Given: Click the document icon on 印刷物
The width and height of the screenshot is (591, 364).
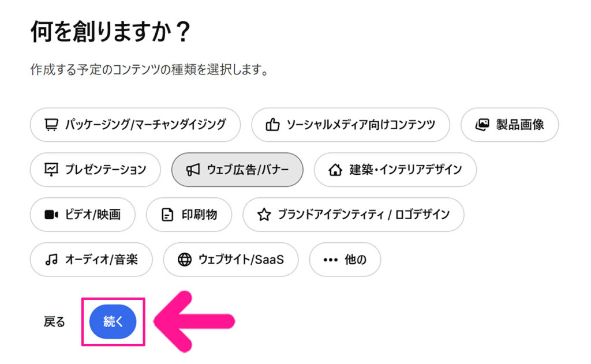Looking at the screenshot, I should [x=167, y=215].
